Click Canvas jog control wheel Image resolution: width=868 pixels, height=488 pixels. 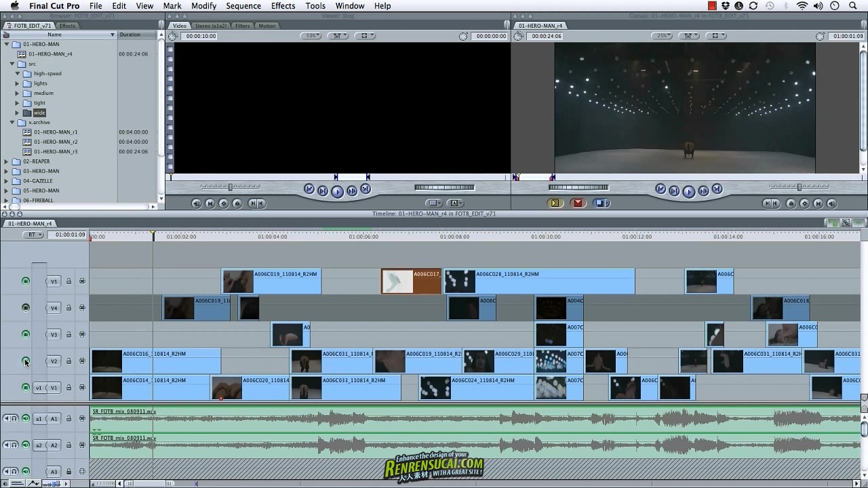(x=578, y=187)
